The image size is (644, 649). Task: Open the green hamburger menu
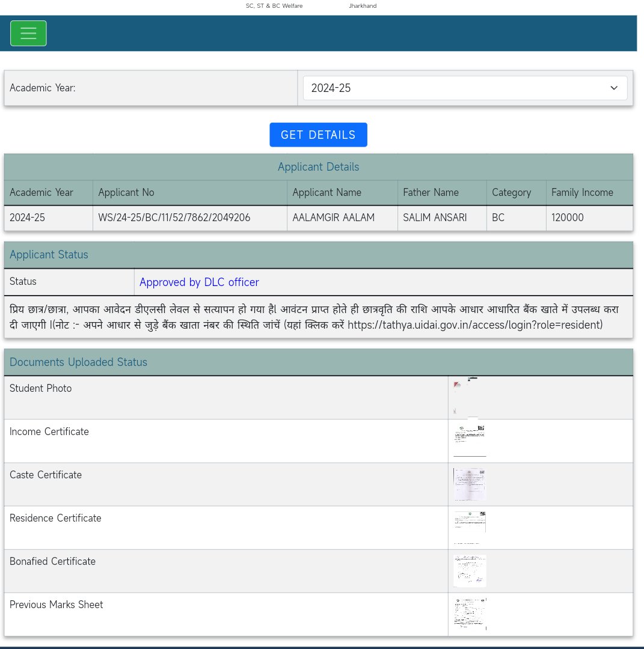[x=28, y=33]
